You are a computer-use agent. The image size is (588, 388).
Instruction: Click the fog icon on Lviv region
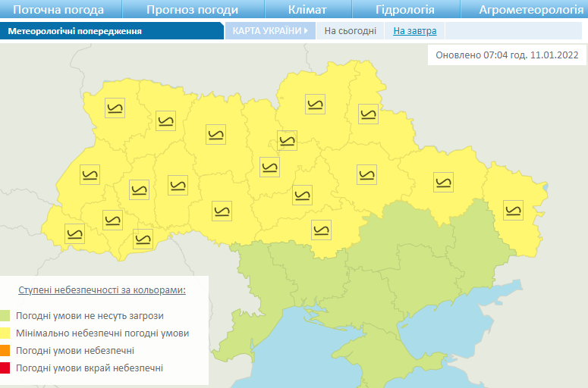[90, 175]
